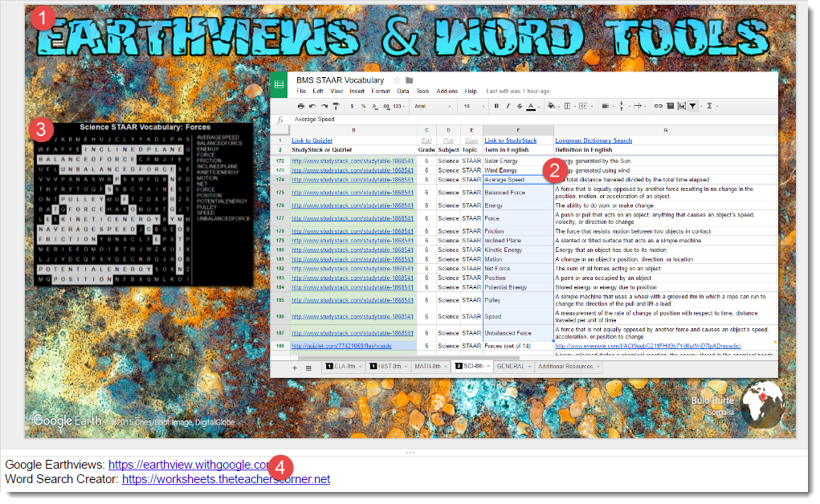Open the Arial font dropdown
Image resolution: width=820 pixels, height=504 pixels.
pos(432,106)
